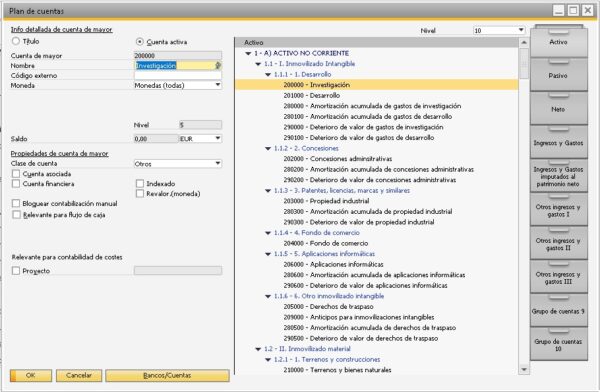Open the Neto drawer tab

pyautogui.click(x=558, y=109)
